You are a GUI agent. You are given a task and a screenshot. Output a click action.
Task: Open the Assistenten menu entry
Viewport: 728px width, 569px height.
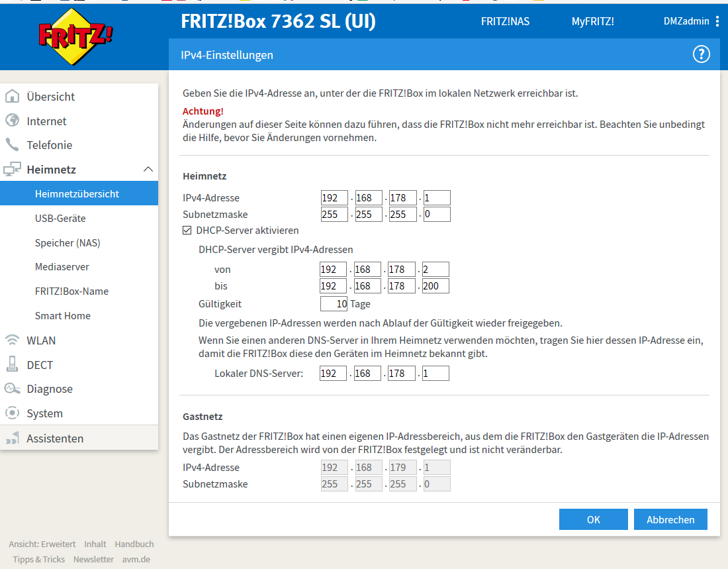coord(55,439)
